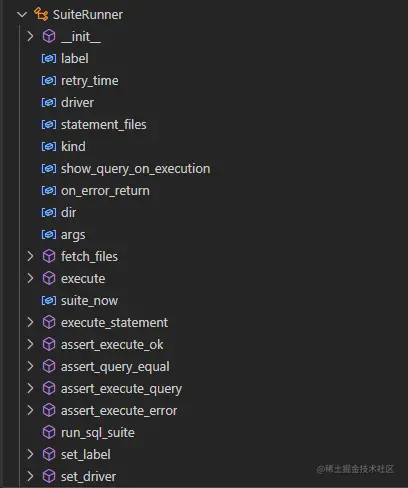Image resolution: width=408 pixels, height=488 pixels.
Task: Select the __init__ row text
Action: coord(81,37)
